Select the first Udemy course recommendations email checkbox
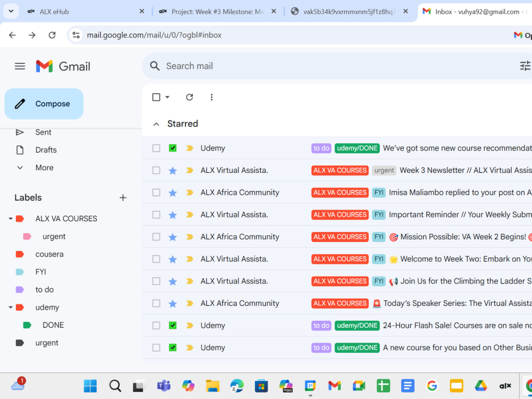This screenshot has width=532, height=399. tap(156, 148)
